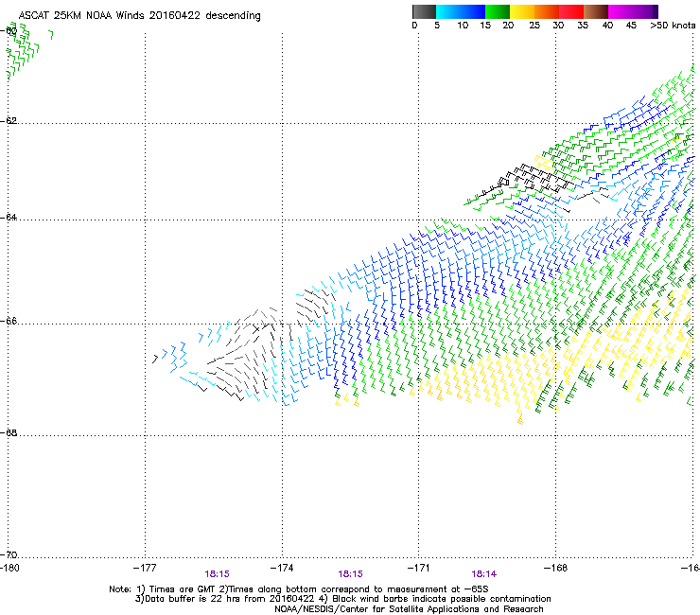Click the "18:15" time between -177 and -174
Screen dimensions: 700x615
[217, 574]
